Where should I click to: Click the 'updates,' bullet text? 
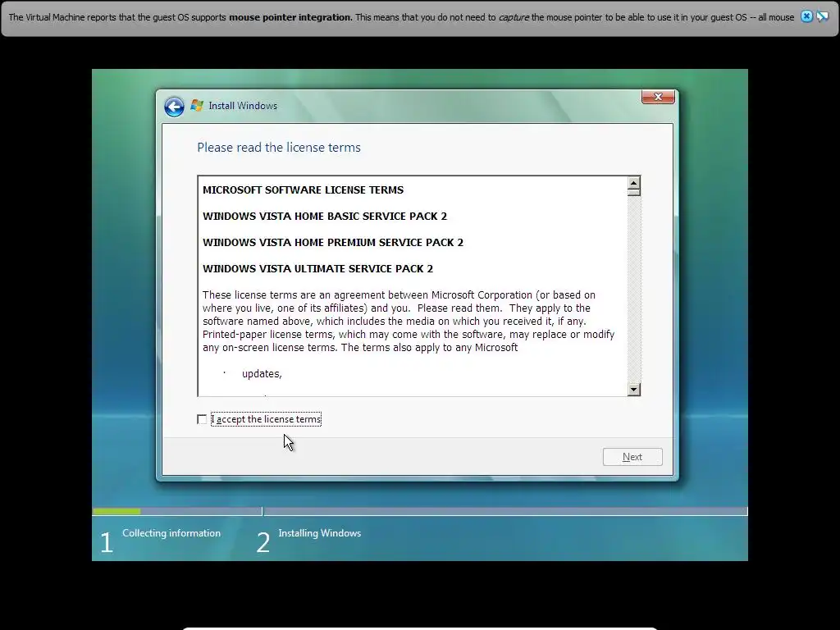pyautogui.click(x=262, y=374)
